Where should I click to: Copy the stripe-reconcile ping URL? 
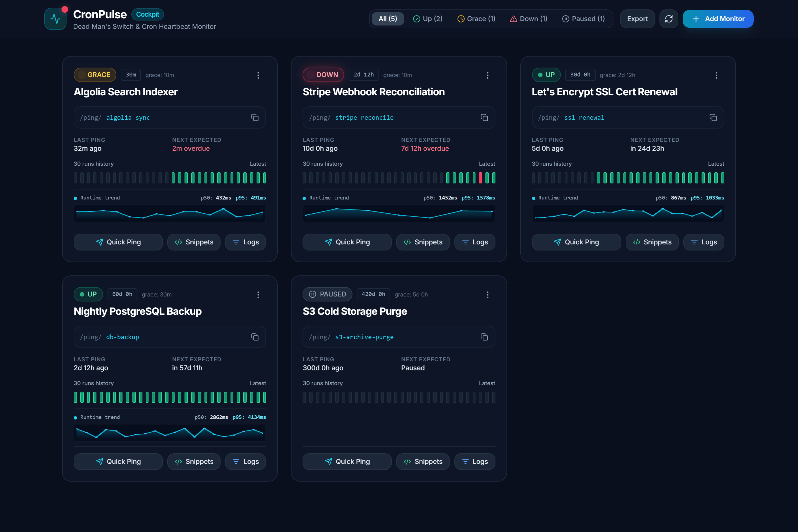pyautogui.click(x=484, y=117)
